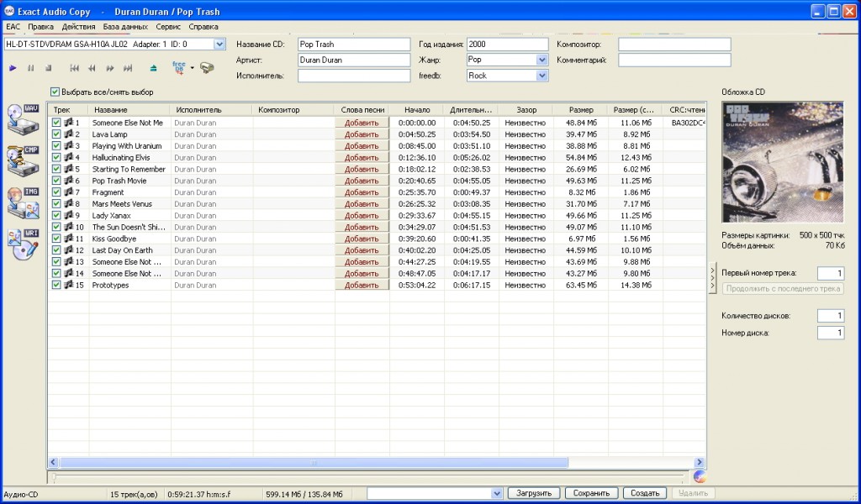Open the freedb Rock category dropdown

(542, 76)
